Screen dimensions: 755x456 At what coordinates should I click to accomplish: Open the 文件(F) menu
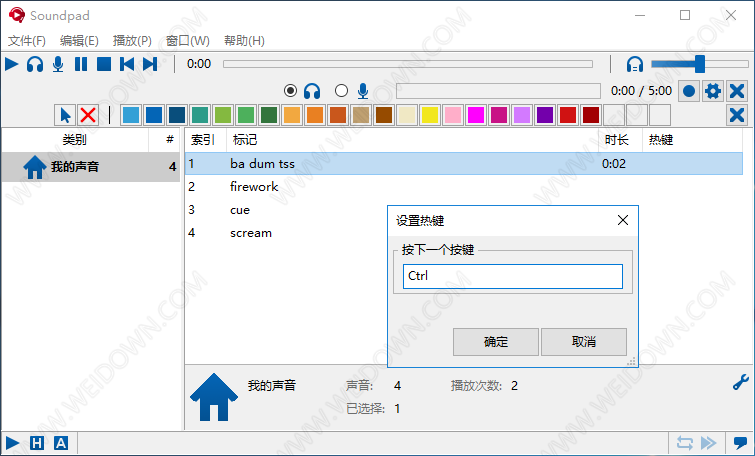coord(27,40)
